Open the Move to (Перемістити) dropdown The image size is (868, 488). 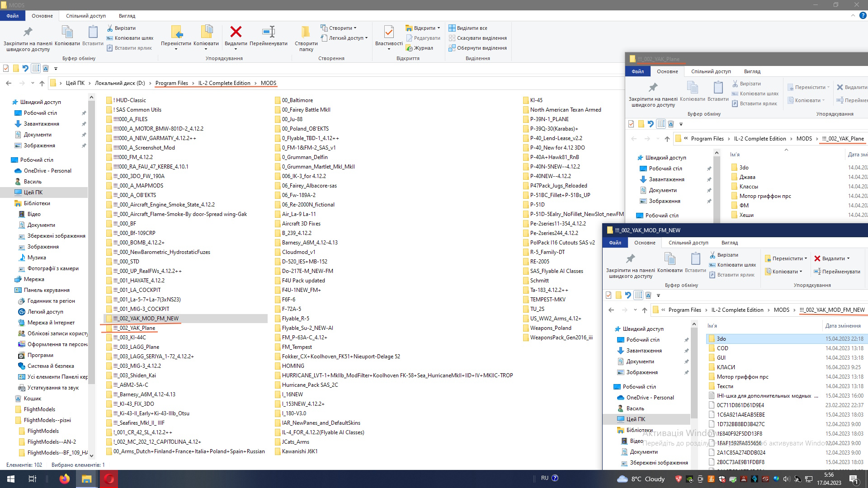click(176, 48)
